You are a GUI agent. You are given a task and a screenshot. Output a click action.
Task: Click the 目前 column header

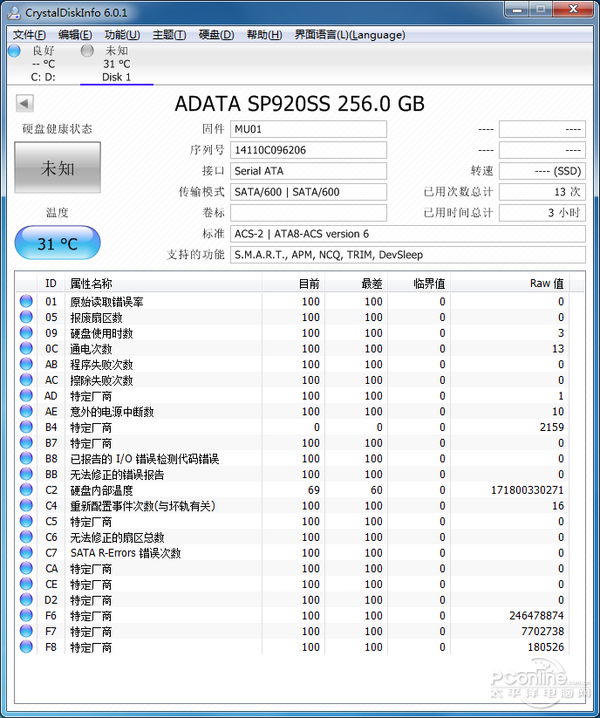[293, 283]
